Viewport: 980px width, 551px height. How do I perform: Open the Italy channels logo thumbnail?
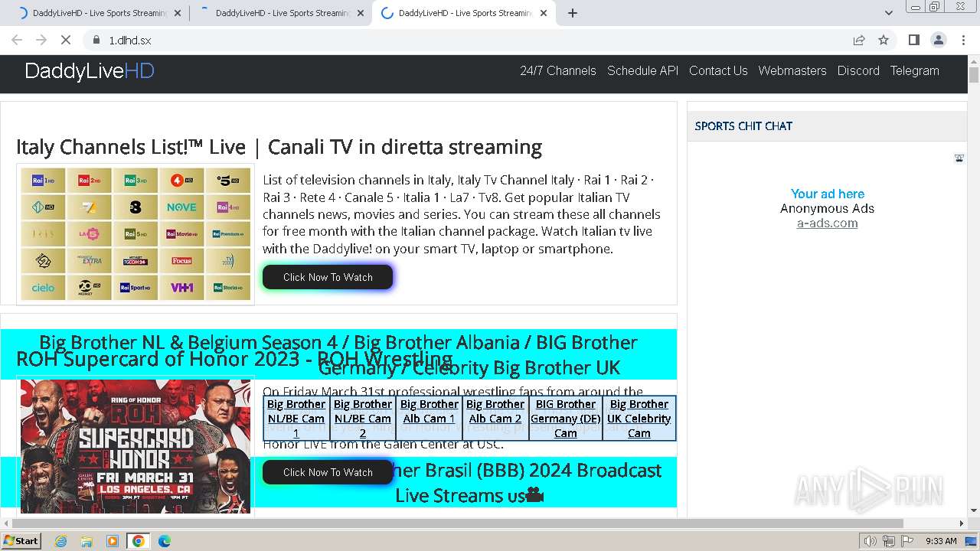tap(136, 234)
